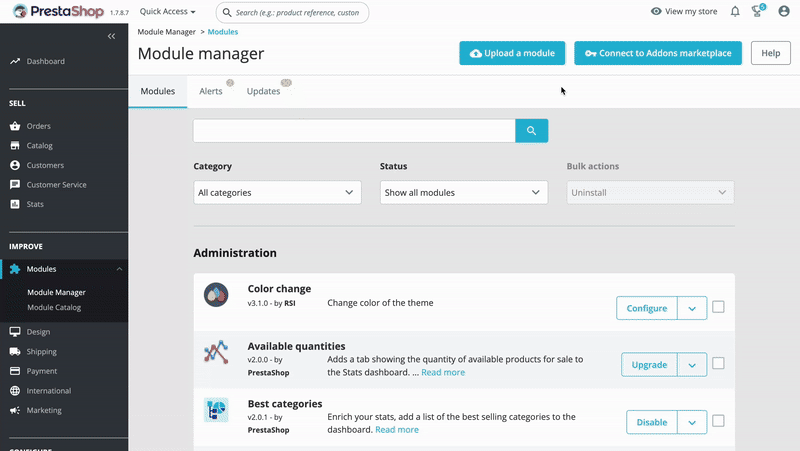Viewport: 800px width, 451px height.
Task: Click the Catalog store icon
Action: point(15,145)
